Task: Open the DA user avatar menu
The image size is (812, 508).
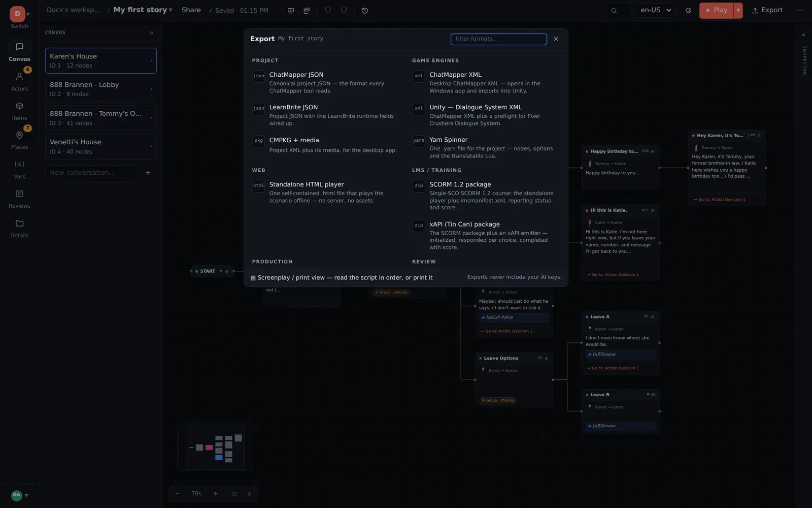Action: [19, 495]
